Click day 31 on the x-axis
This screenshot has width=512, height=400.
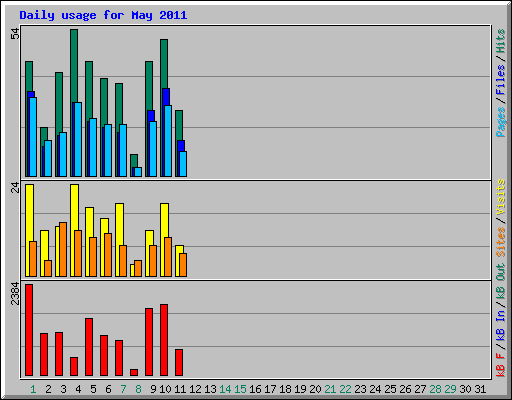pyautogui.click(x=480, y=389)
